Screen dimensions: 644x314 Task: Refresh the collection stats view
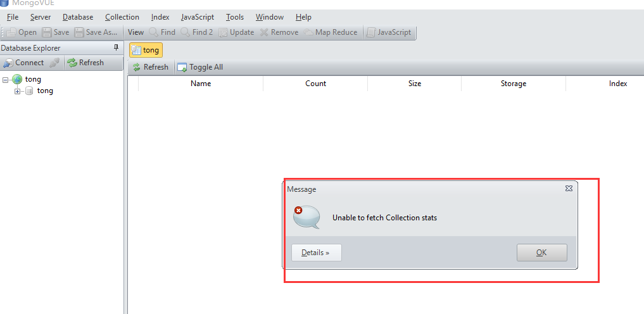151,67
